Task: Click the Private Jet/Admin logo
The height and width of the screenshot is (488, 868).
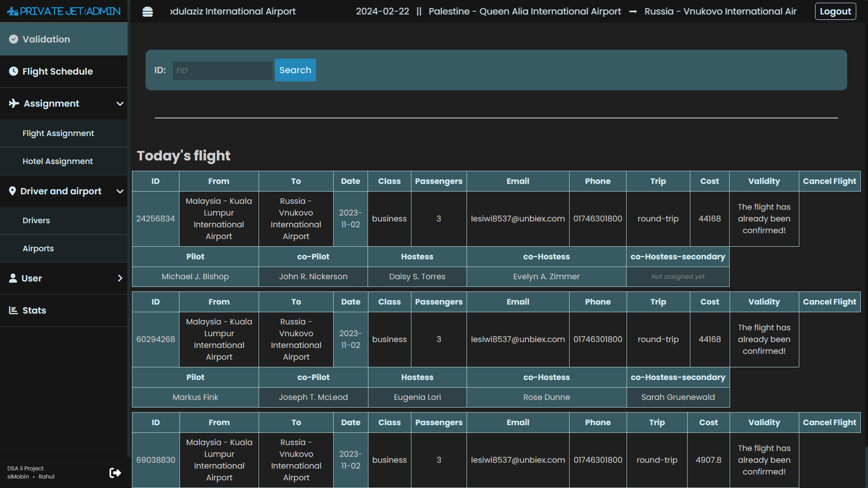Action: pyautogui.click(x=64, y=11)
